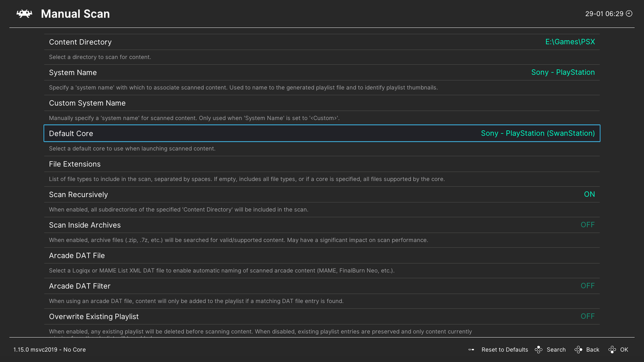This screenshot has height=362, width=644.
Task: Click the Back label in footer
Action: pyautogui.click(x=593, y=349)
